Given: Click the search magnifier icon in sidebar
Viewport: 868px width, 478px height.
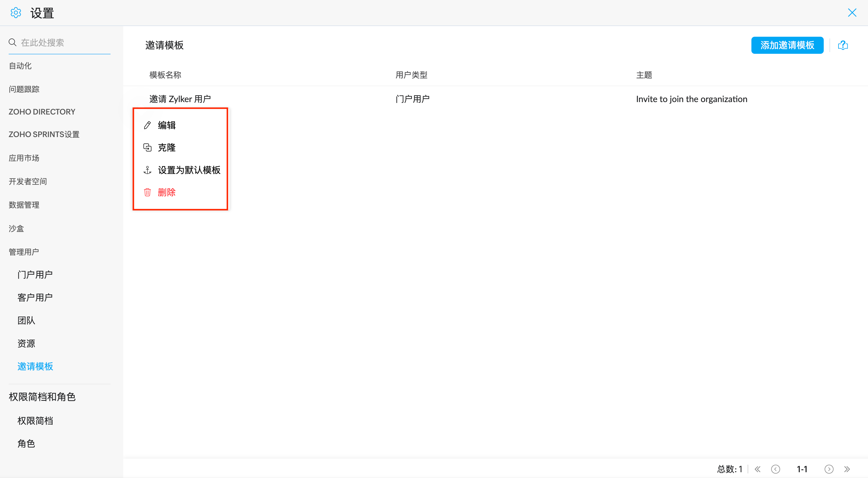Looking at the screenshot, I should pyautogui.click(x=12, y=43).
